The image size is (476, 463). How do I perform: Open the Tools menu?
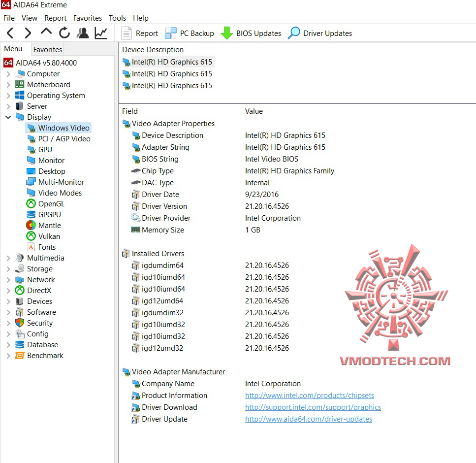pyautogui.click(x=117, y=18)
